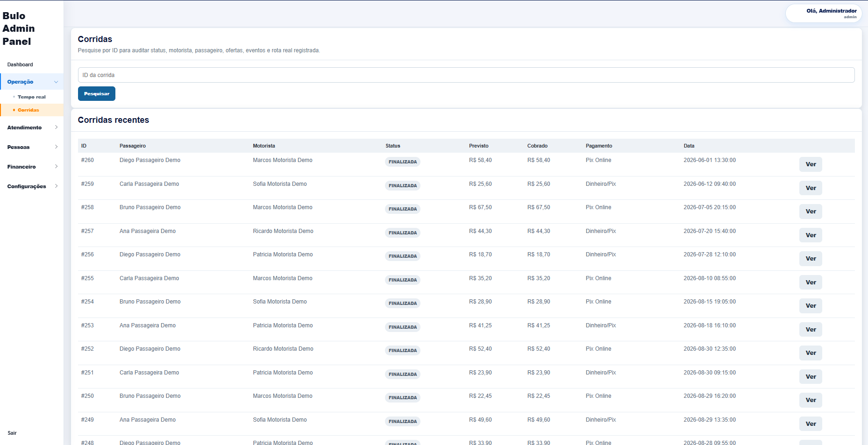Collapse the Operação section chevron
The width and height of the screenshot is (868, 445).
click(56, 82)
